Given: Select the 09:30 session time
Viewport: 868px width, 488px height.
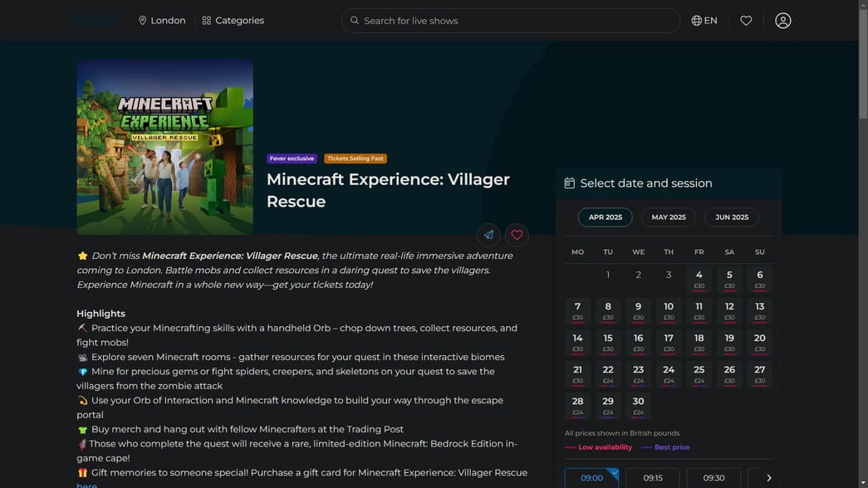Looking at the screenshot, I should tap(712, 478).
